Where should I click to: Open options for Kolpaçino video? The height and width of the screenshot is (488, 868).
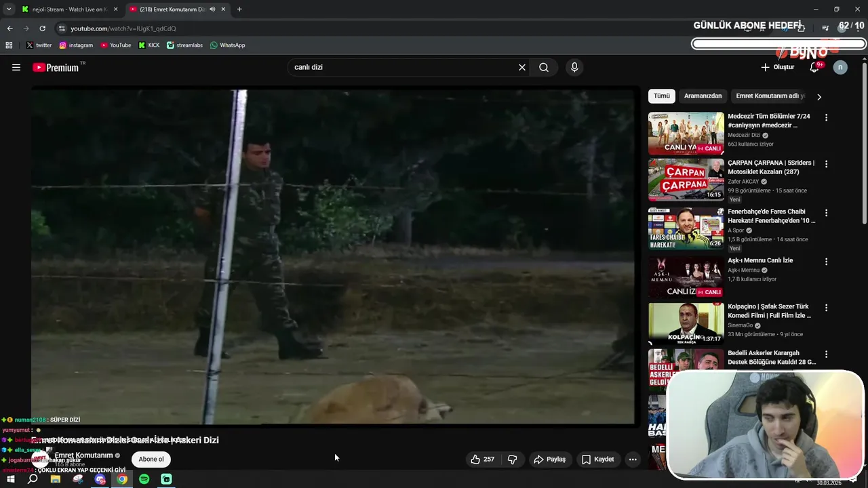[x=826, y=308]
